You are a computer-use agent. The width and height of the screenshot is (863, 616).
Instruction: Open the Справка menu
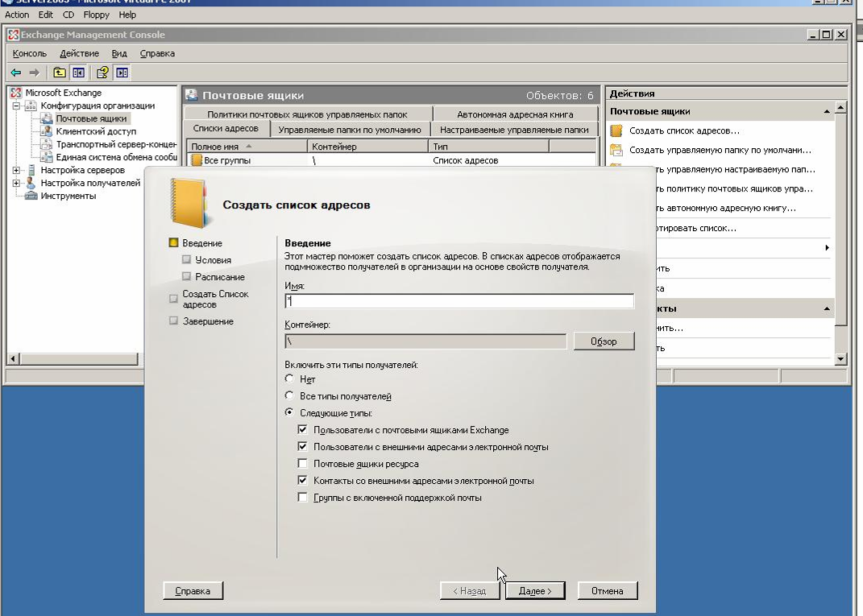click(x=157, y=53)
